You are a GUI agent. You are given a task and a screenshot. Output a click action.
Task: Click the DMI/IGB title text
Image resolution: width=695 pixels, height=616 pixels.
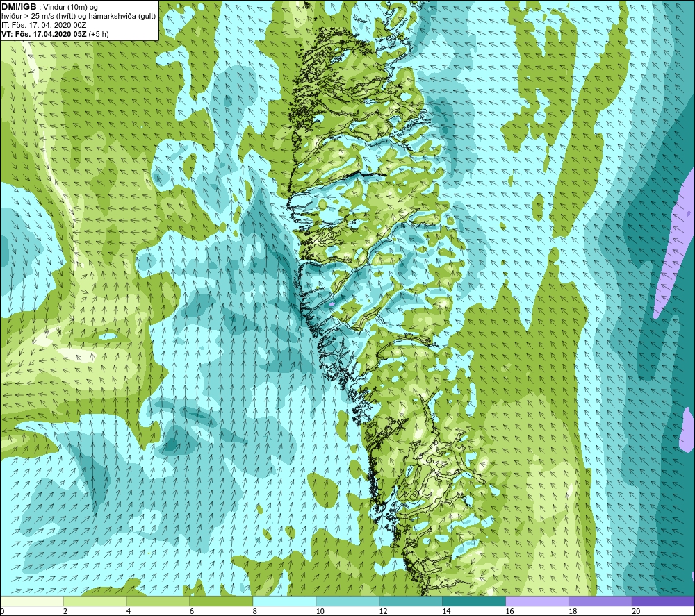[19, 7]
